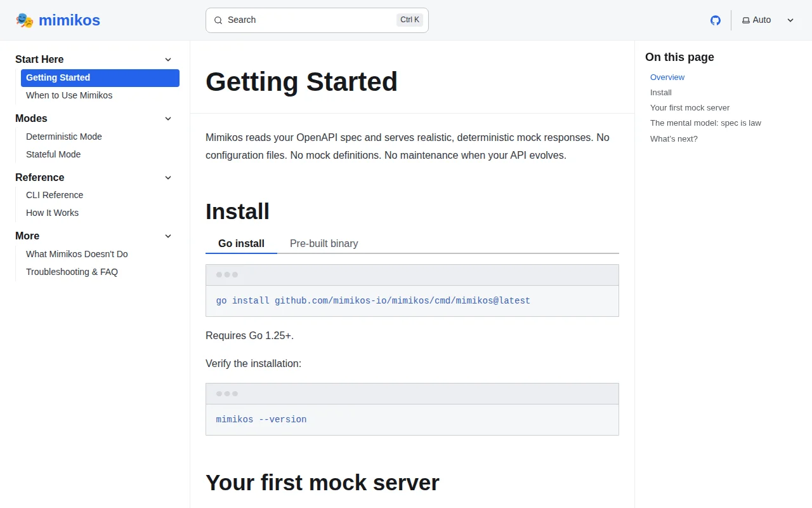This screenshot has height=508, width=812.
Task: Click the Verify the installation text
Action: [x=253, y=363]
